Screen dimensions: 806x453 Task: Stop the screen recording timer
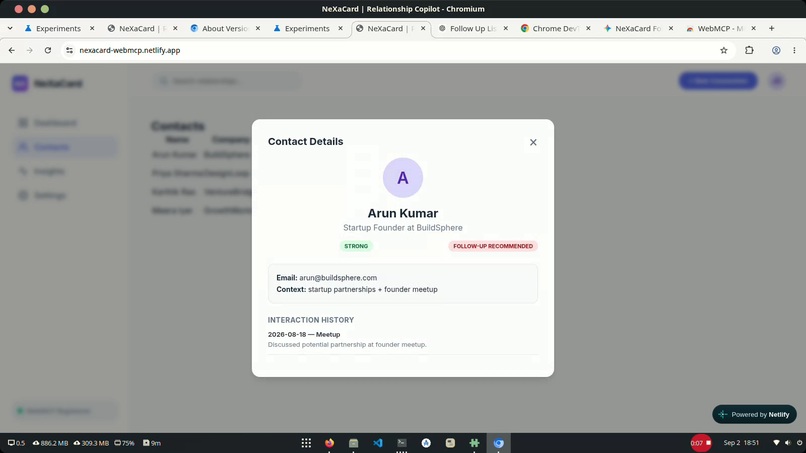pos(701,443)
